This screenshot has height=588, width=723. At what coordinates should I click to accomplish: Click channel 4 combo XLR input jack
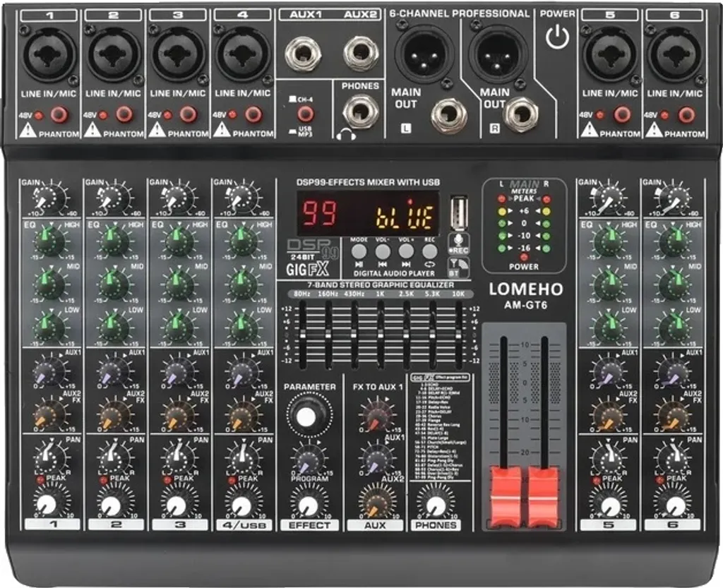pyautogui.click(x=243, y=54)
